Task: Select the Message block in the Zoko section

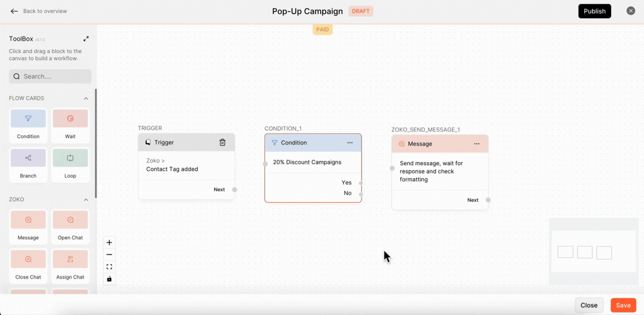Action: point(28,226)
